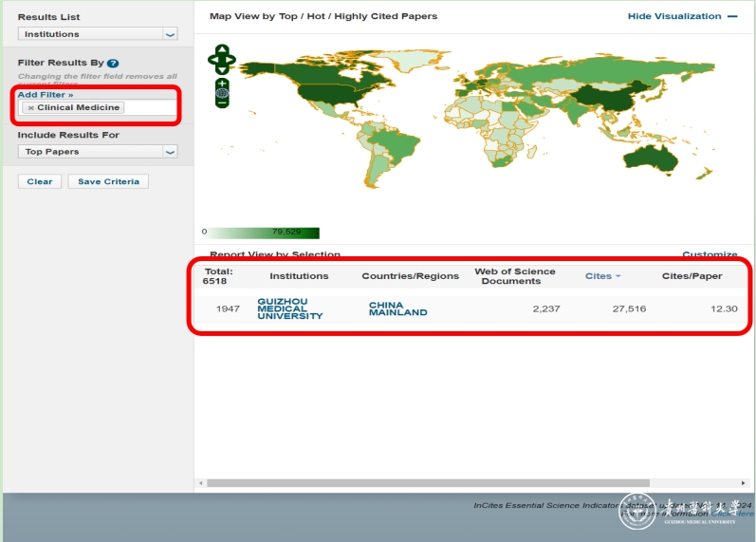The image size is (756, 542).
Task: Pan the map up with arrow control
Action: click(x=222, y=49)
